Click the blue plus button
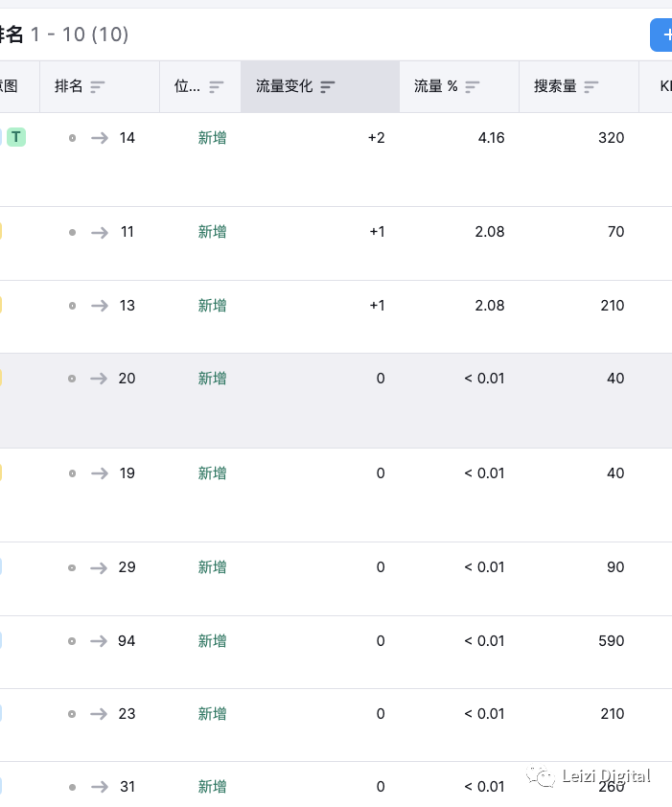Viewport: 672px width, 807px height. coord(661,35)
